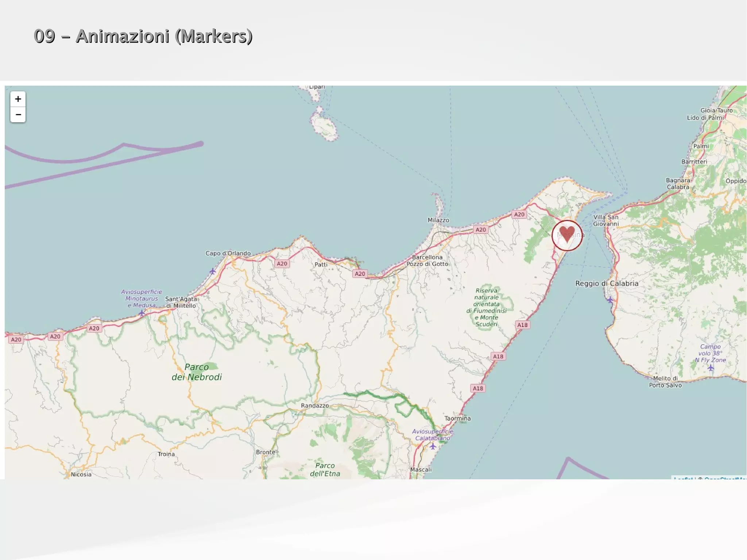Click the red heart marker on Messina

click(567, 235)
